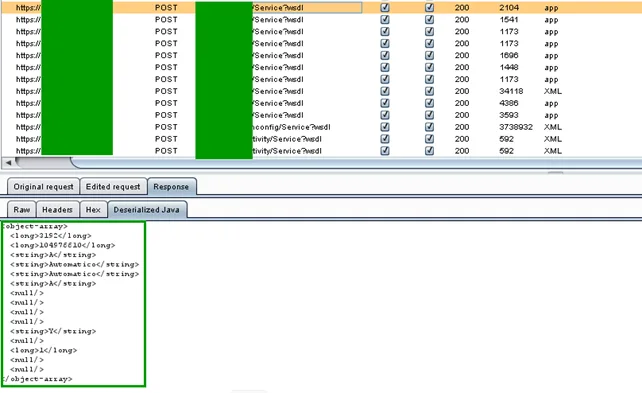
Task: Click POST method in the 1448 row
Action: (166, 67)
